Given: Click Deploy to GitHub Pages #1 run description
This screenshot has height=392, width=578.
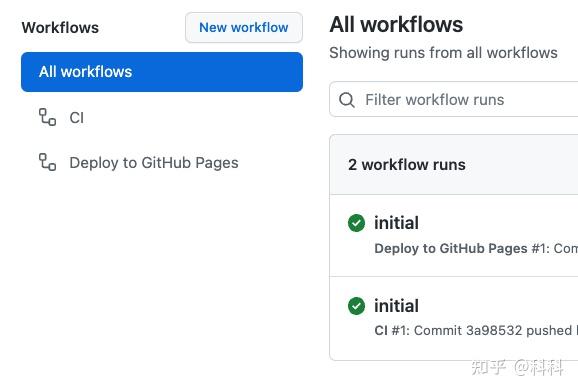Looking at the screenshot, I should coord(476,249).
